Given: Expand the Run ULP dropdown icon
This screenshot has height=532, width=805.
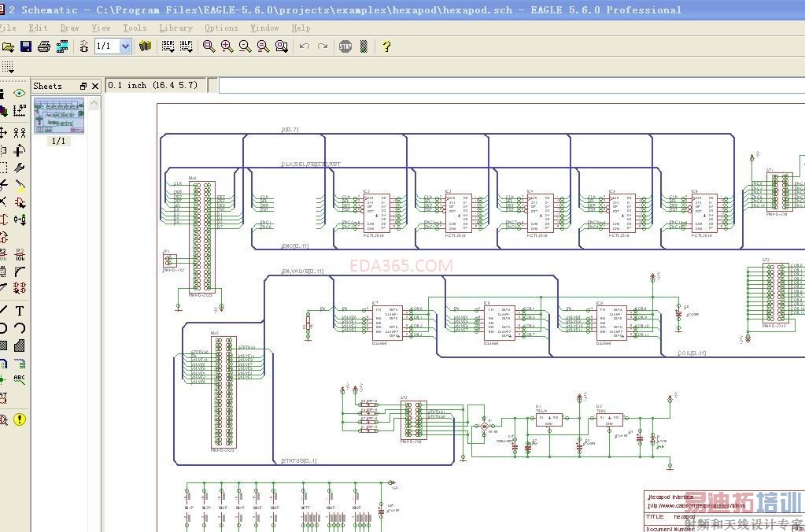Looking at the screenshot, I should 186,46.
